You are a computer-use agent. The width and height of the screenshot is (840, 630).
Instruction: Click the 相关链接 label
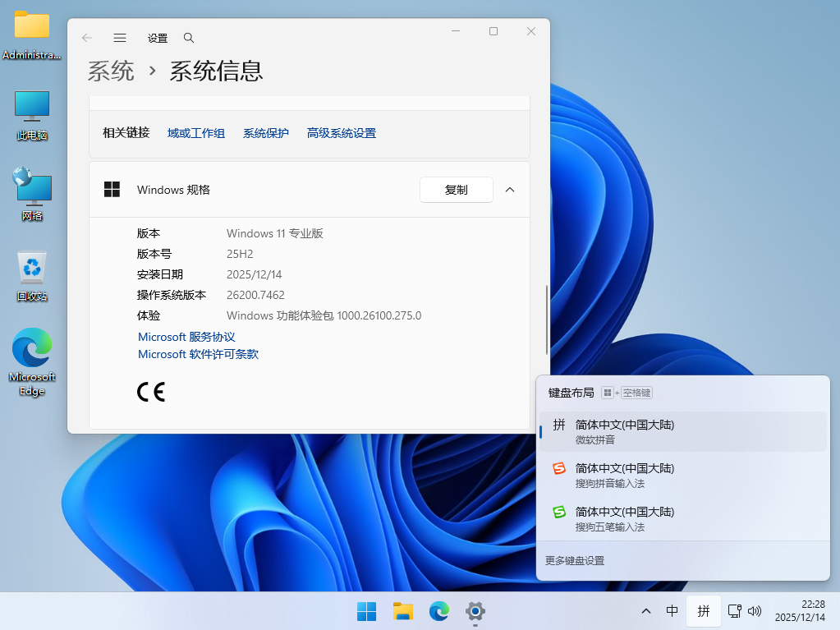click(126, 132)
